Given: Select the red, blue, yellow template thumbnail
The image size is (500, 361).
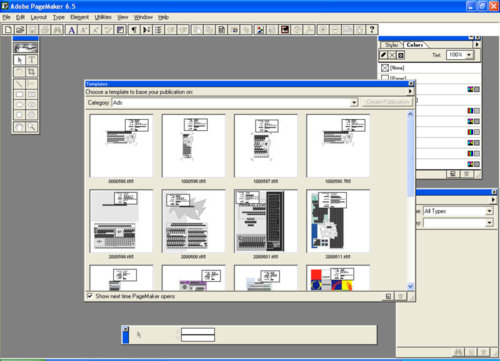Looking at the screenshot, I should 338,278.
